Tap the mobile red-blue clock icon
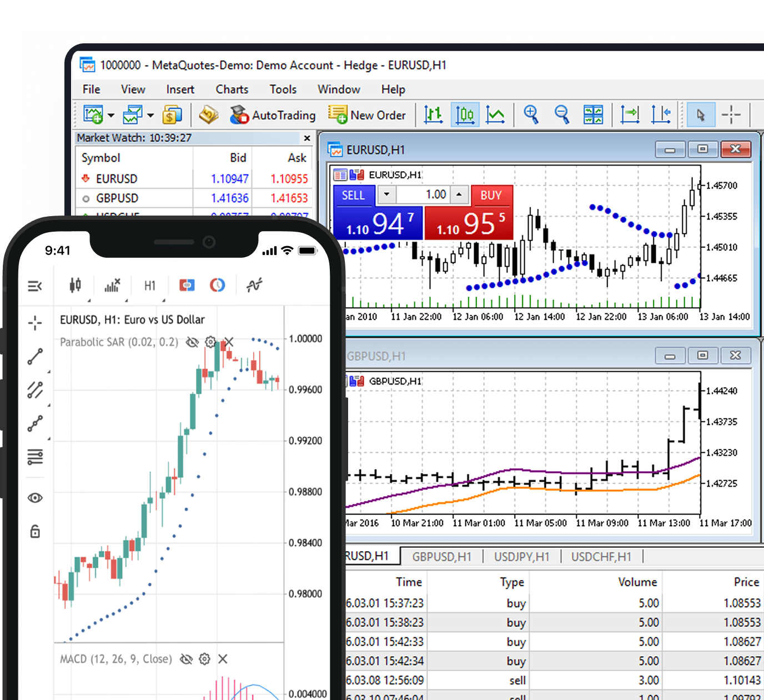This screenshot has width=764, height=700. coord(217,286)
